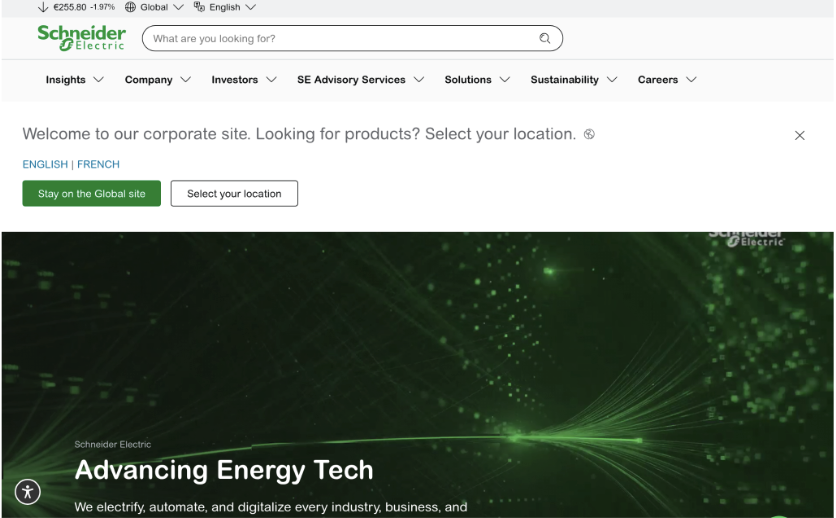Click Select your location button
This screenshot has width=836, height=518.
click(234, 193)
